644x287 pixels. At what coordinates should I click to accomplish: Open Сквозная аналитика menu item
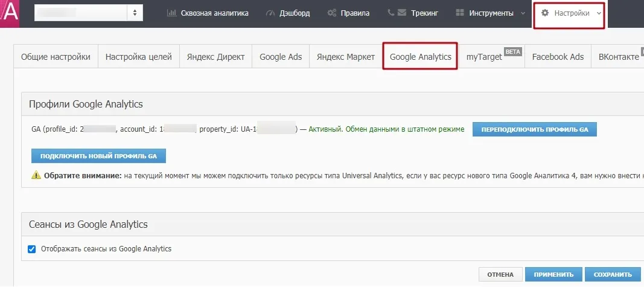[x=214, y=13]
